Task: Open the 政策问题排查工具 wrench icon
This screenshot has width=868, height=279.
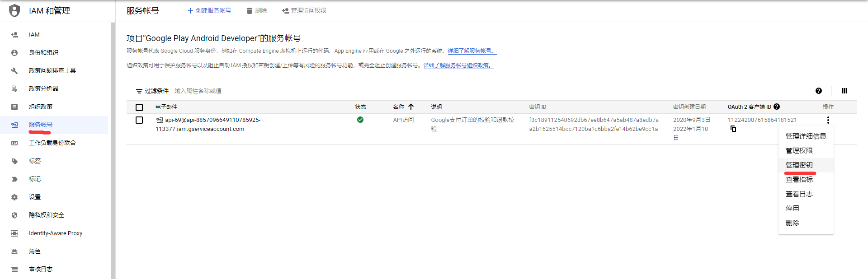Action: tap(14, 71)
